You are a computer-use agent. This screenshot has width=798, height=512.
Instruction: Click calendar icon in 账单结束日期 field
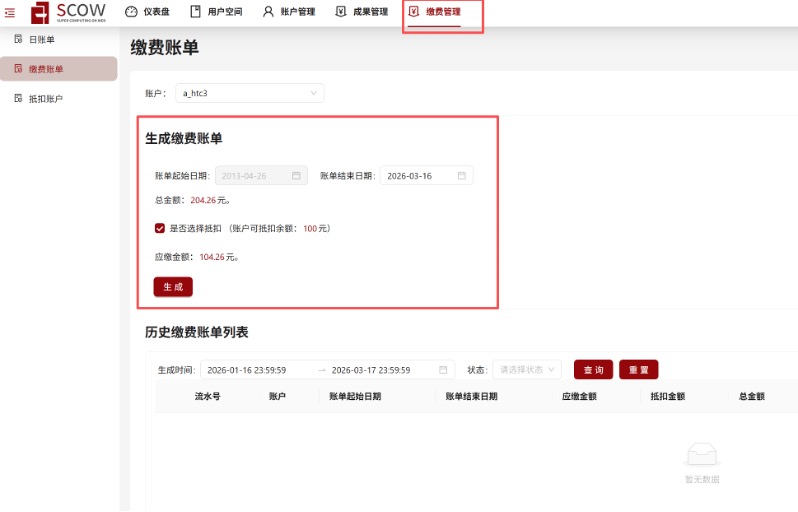[462, 175]
